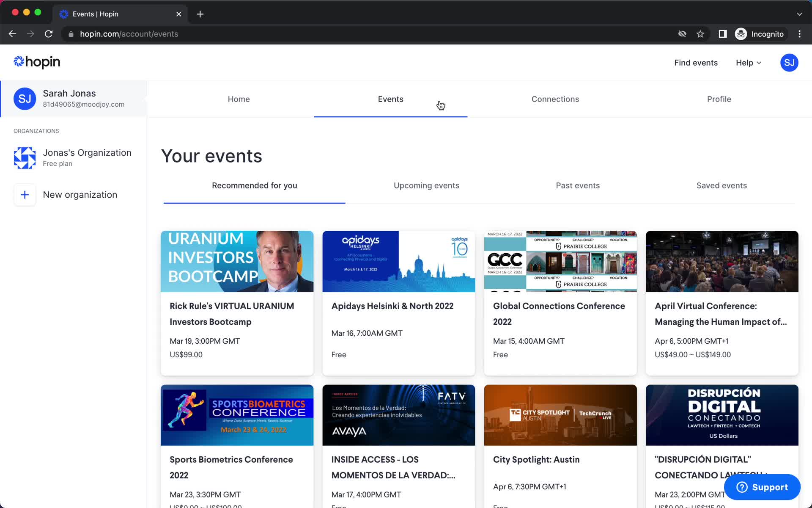Viewport: 812px width, 508px height.
Task: Click the Sarah Jonas profile avatar icon
Action: [25, 98]
